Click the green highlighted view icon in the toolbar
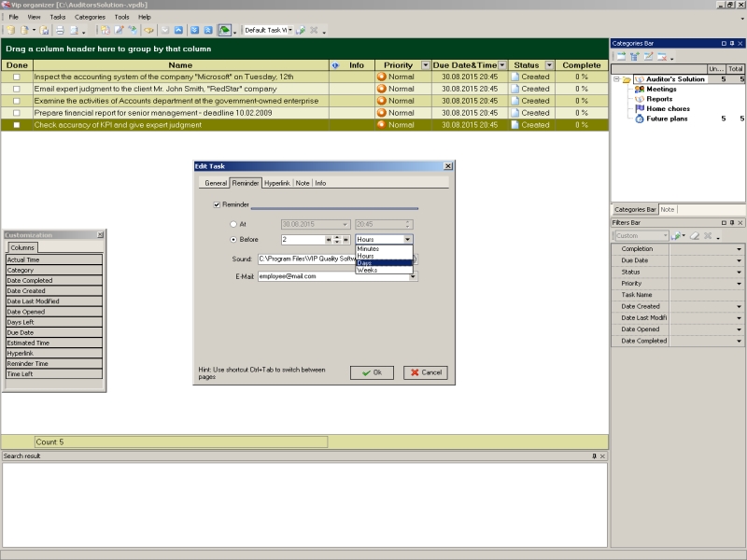 (224, 30)
